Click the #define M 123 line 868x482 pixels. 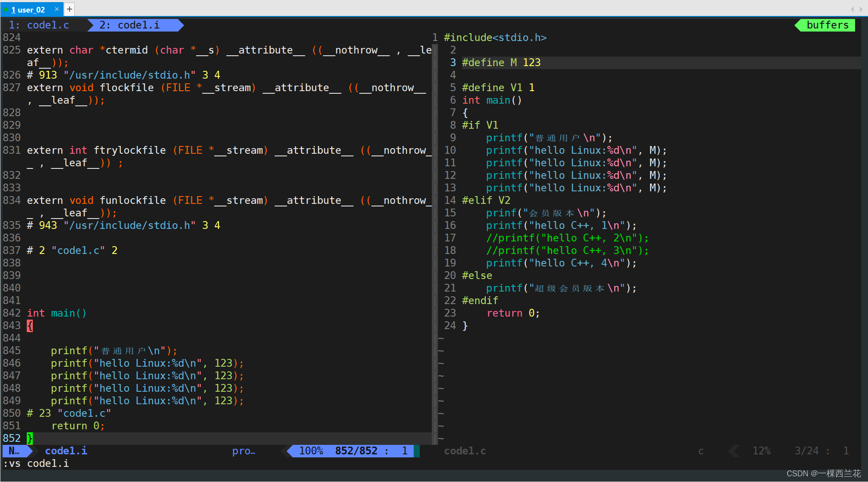[x=501, y=63]
